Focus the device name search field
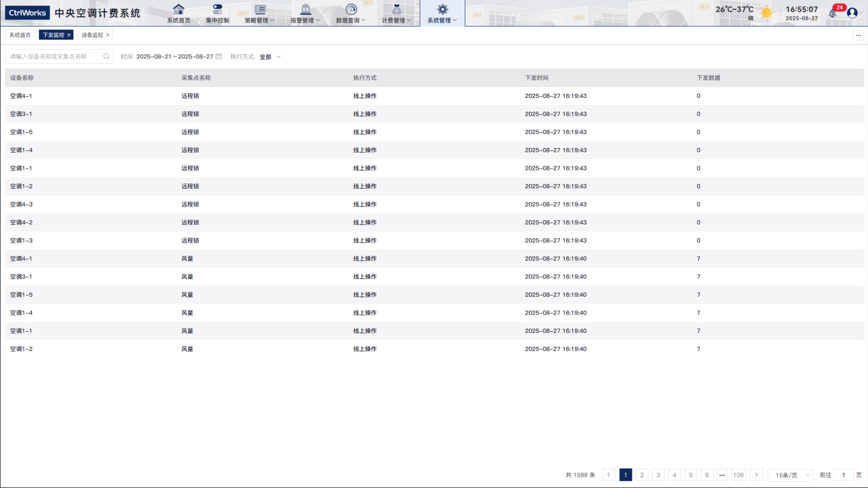Viewport: 868px width, 488px height. (x=54, y=57)
